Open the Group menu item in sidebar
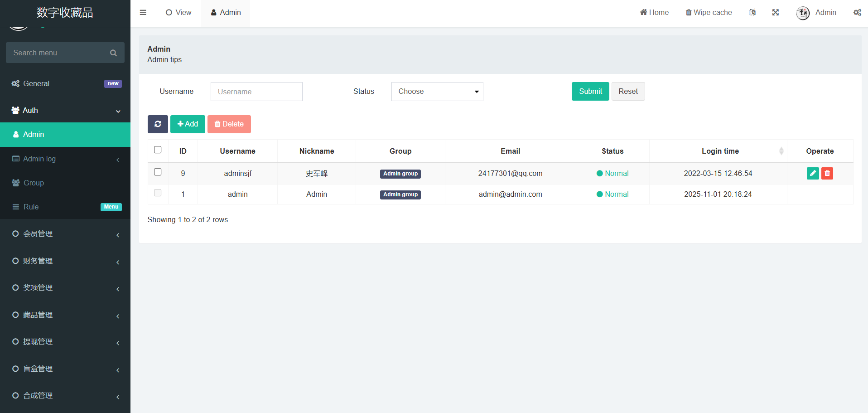Screen dimensions: 868x413 (x=34, y=183)
